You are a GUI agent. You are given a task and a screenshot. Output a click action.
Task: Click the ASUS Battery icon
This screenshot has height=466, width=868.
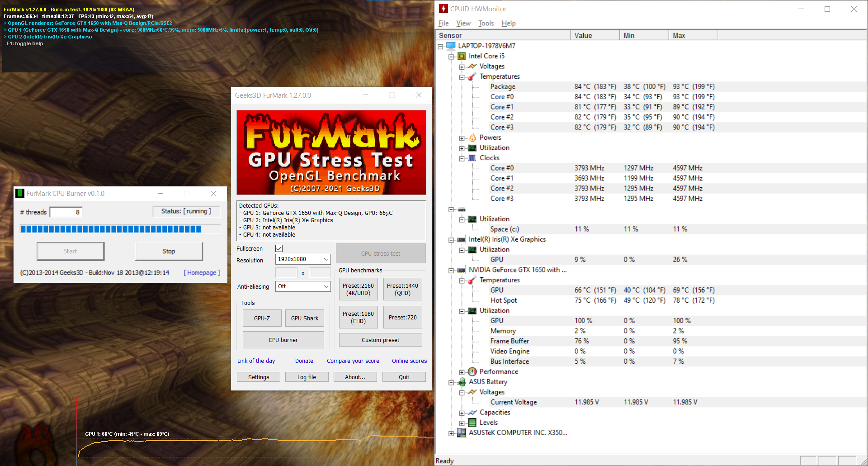click(462, 382)
